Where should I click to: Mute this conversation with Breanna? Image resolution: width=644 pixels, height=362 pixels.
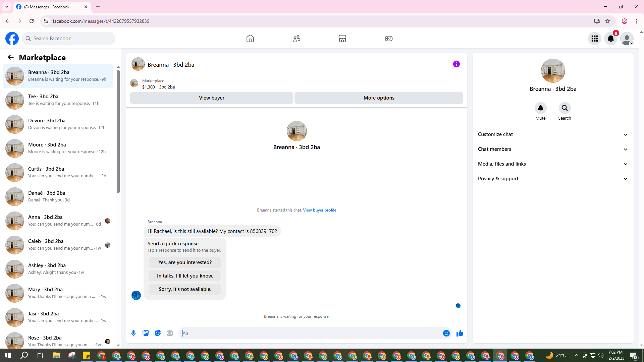(x=540, y=108)
